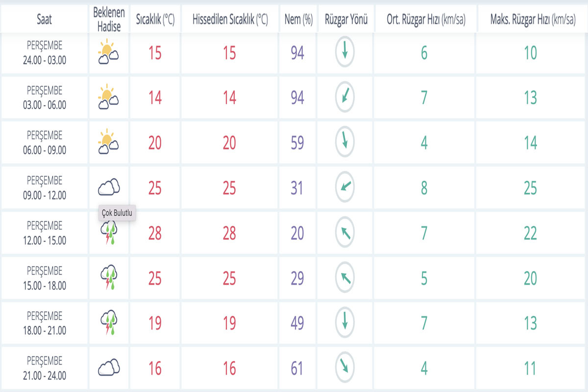This screenshot has width=588, height=392.
Task: Click the cloudy icon for 21.00 - 24.00
Action: click(109, 368)
